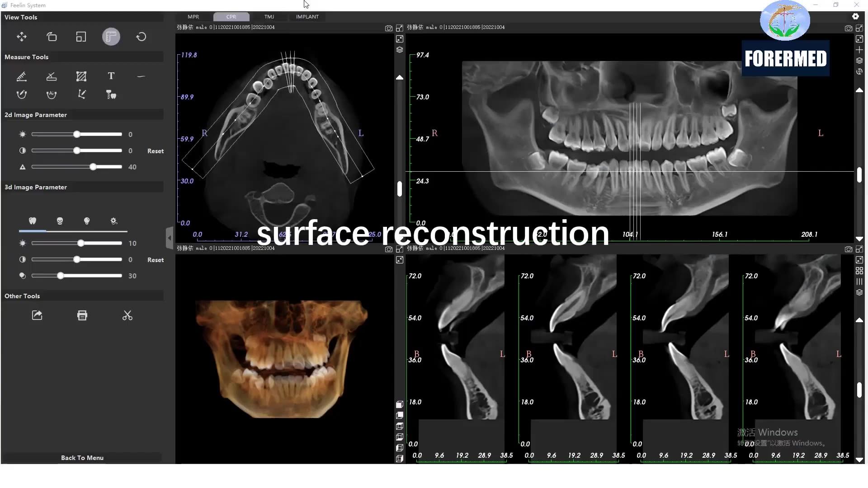Select the pan tool in View Tools
The image size is (868, 488).
click(22, 37)
